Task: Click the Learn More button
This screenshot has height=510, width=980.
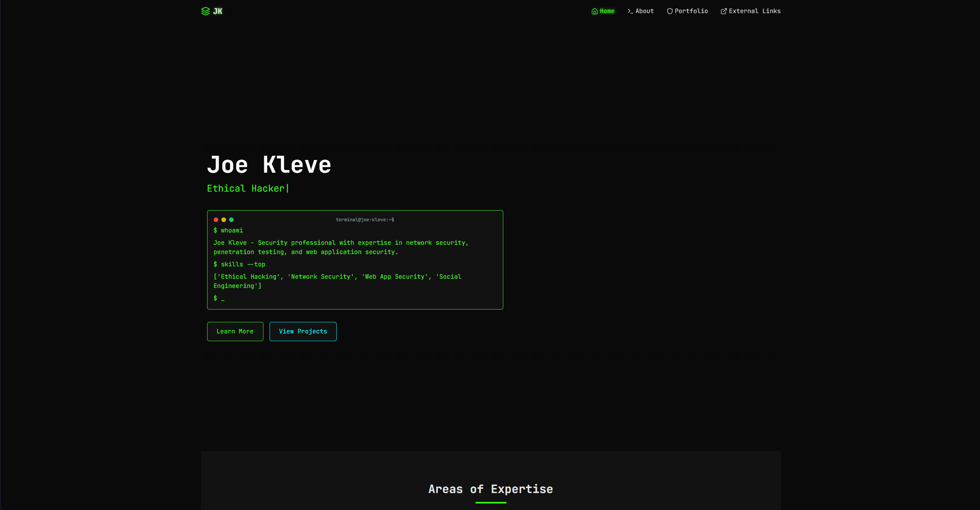Action: (235, 331)
